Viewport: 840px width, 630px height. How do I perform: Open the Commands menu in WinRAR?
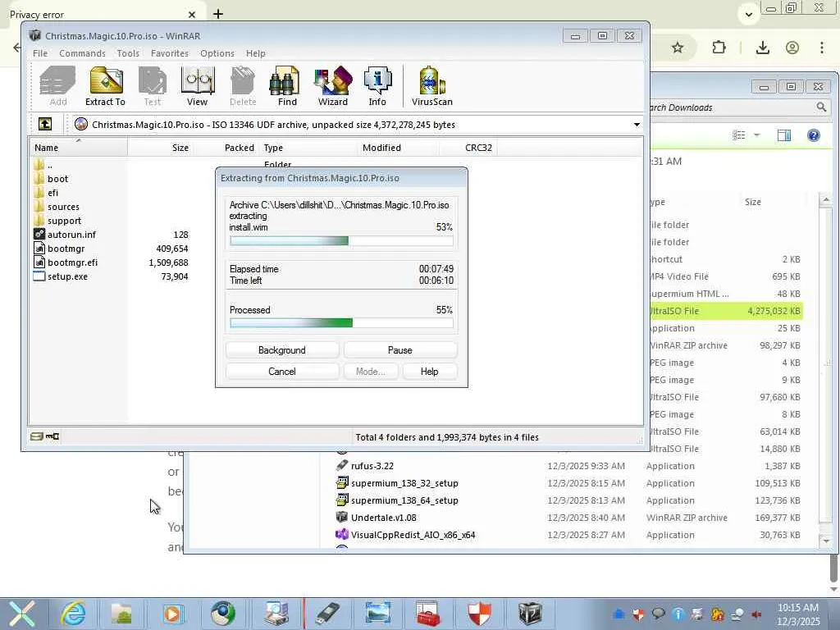coord(83,53)
